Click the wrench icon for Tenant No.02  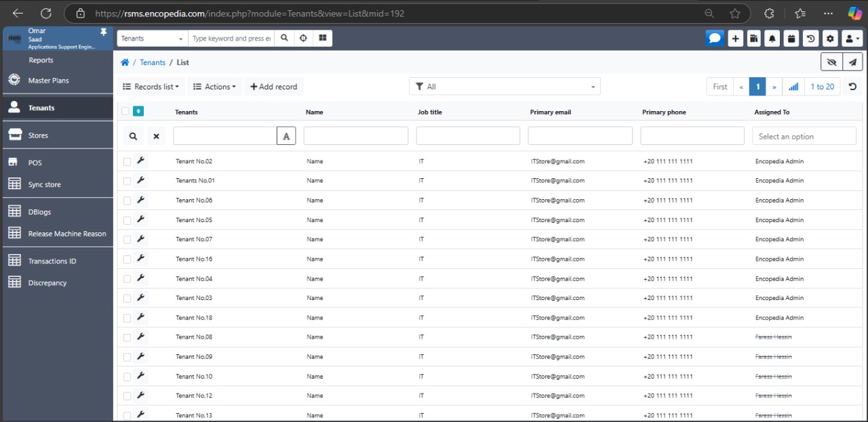(x=140, y=161)
